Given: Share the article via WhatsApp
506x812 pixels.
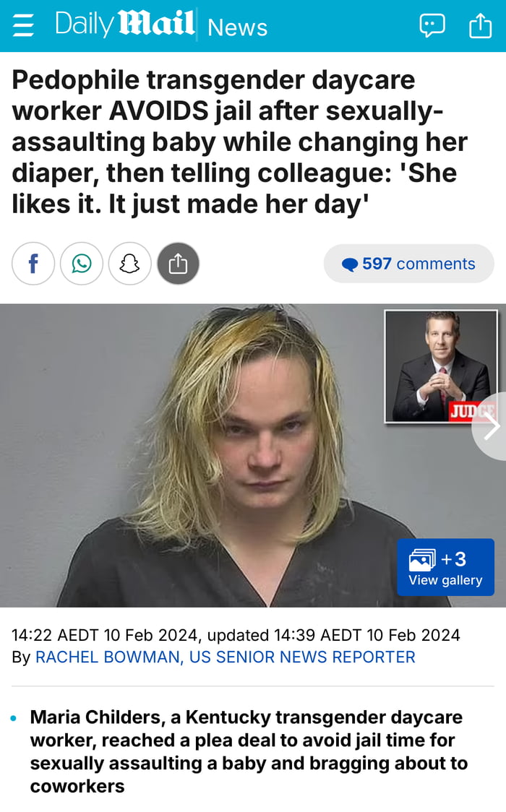Looking at the screenshot, I should 81,264.
